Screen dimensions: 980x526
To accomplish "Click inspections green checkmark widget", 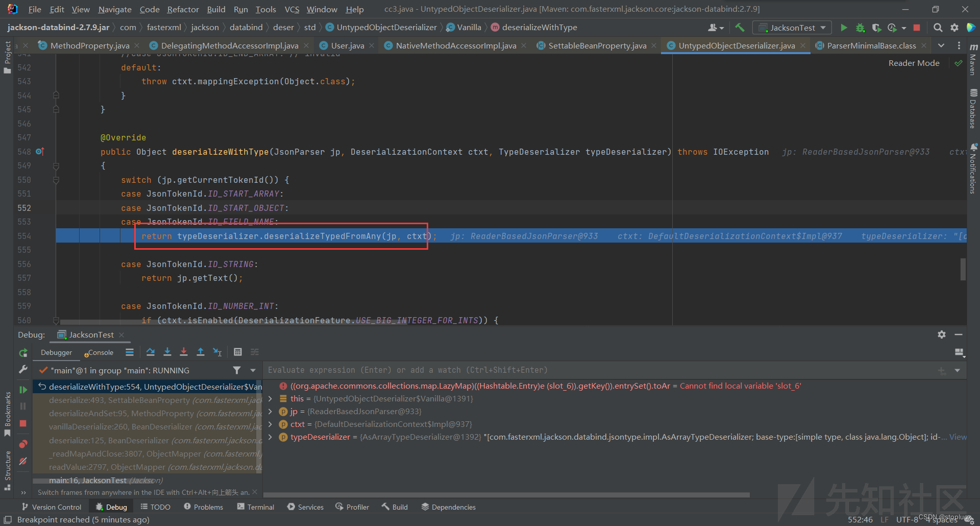I will coord(959,63).
